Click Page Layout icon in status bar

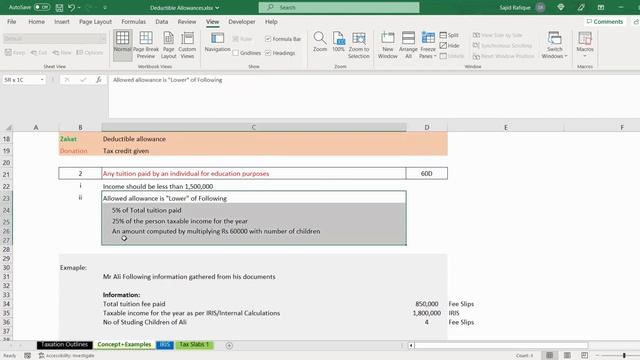click(567, 356)
